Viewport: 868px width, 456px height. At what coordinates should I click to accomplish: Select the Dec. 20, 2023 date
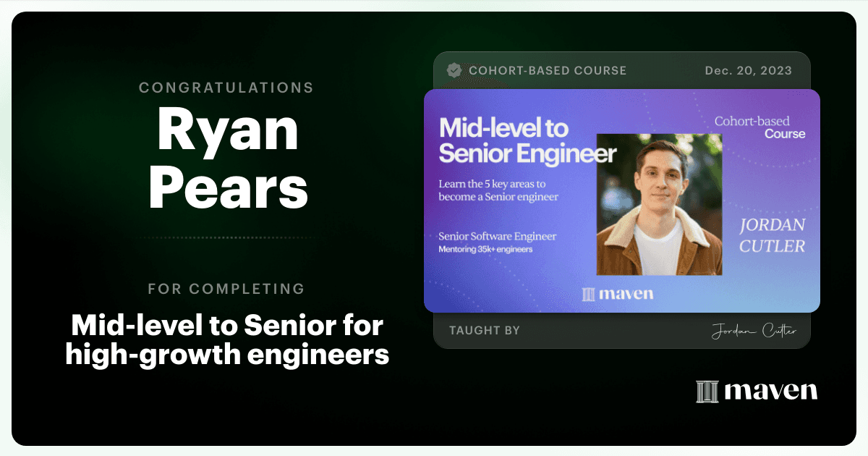click(x=749, y=70)
